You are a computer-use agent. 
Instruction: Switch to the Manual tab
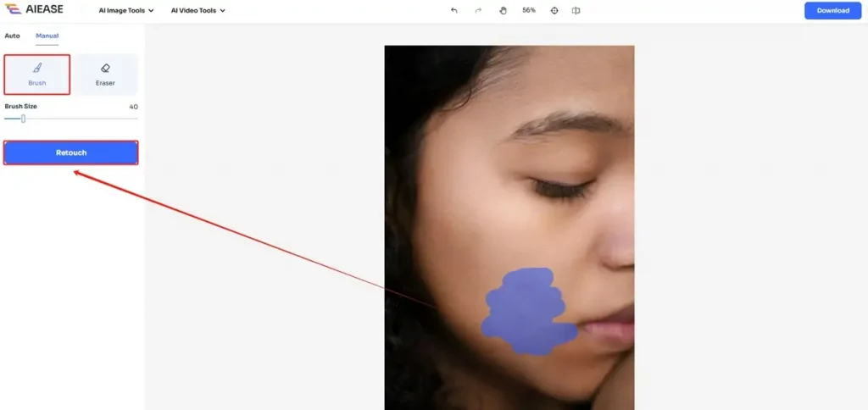click(x=47, y=36)
